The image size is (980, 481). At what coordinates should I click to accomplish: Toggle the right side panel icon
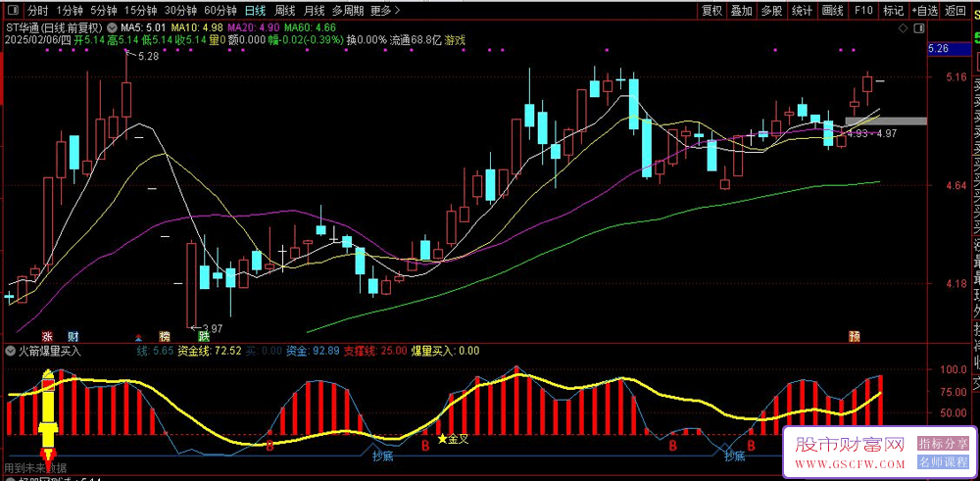(x=919, y=28)
